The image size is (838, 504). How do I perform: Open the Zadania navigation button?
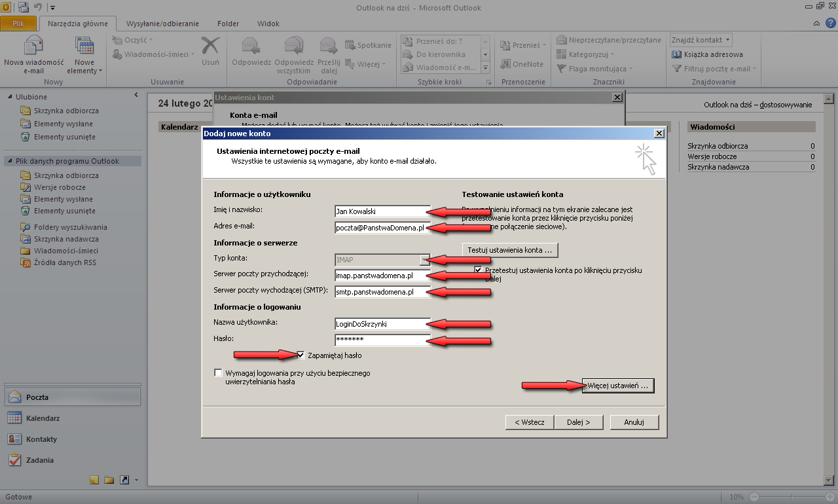pyautogui.click(x=72, y=460)
